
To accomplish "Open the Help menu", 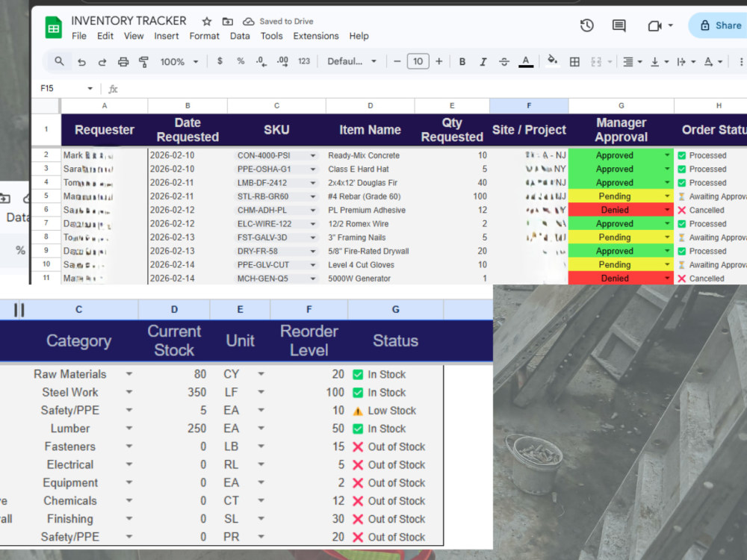I will point(359,36).
